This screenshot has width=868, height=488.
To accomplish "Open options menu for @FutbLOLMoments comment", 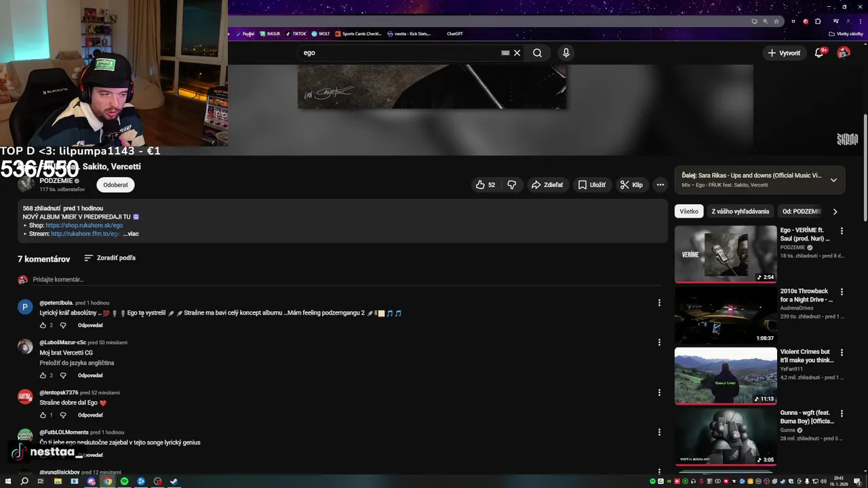I will (659, 432).
